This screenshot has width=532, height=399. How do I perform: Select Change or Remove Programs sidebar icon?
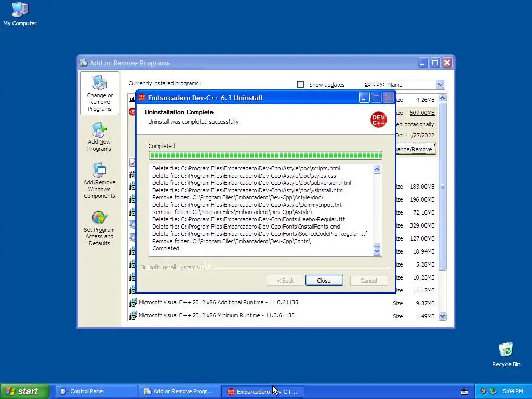(99, 94)
